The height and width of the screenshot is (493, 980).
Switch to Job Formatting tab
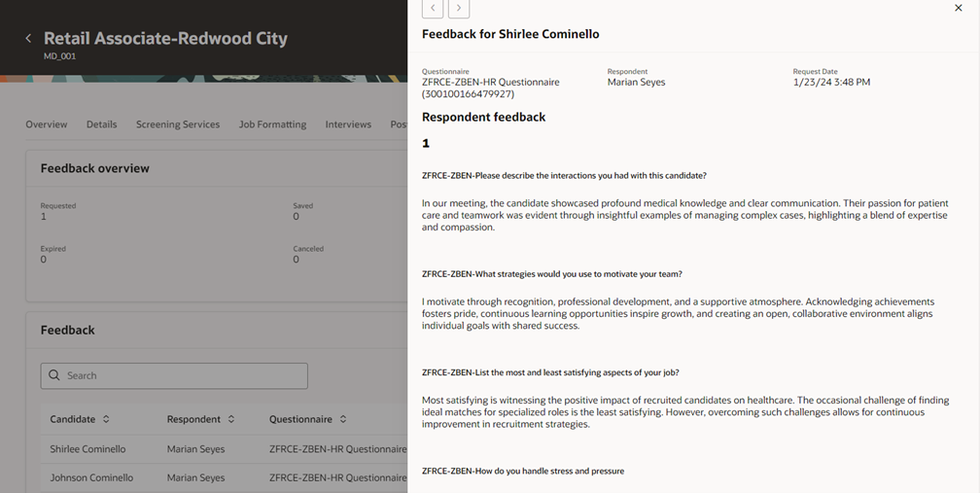click(272, 124)
